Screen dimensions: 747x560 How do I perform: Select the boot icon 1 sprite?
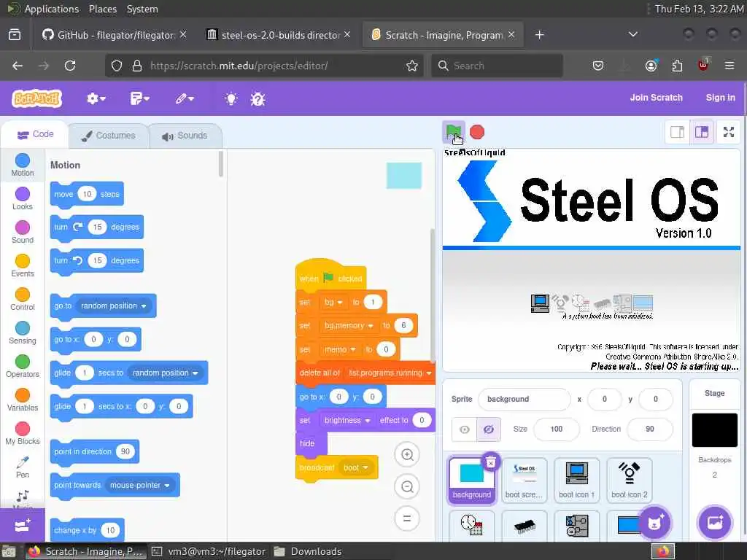[576, 480]
